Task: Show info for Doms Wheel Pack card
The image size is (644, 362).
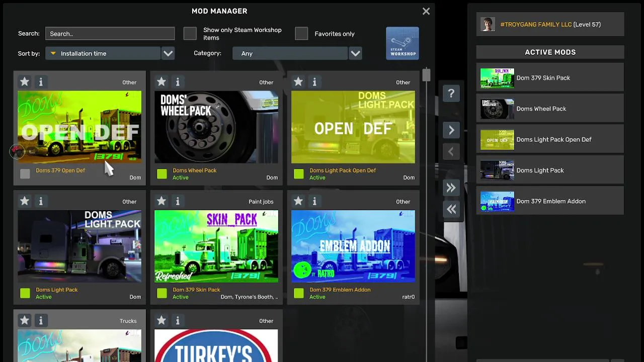Action: point(178,81)
